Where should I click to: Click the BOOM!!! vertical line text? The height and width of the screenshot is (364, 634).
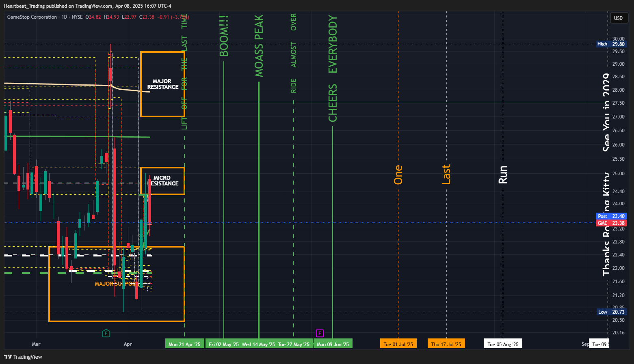(224, 36)
